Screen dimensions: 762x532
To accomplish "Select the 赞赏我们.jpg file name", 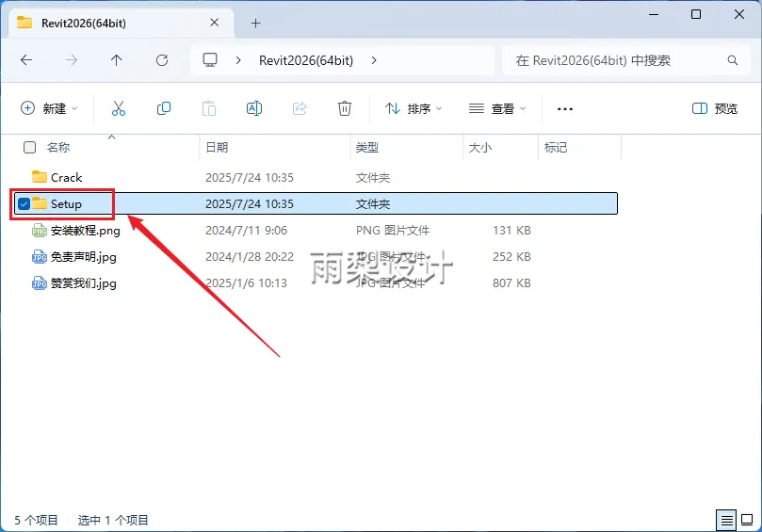I will click(x=84, y=282).
